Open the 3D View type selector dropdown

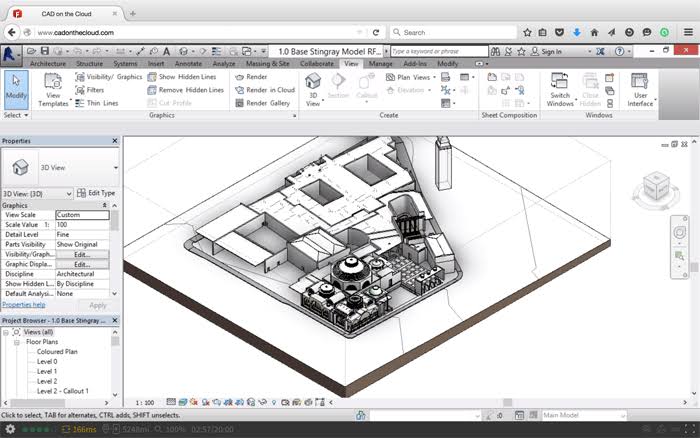(116, 168)
